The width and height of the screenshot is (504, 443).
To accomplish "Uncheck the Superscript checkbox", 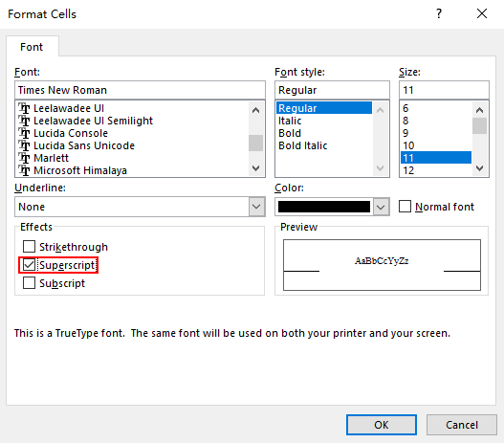I will [x=29, y=265].
